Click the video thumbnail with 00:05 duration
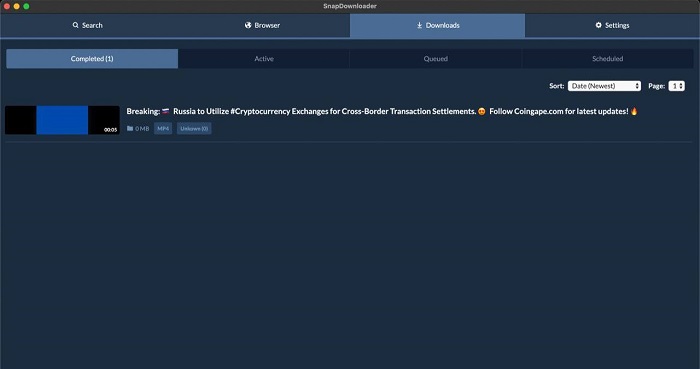Image resolution: width=700 pixels, height=369 pixels. point(62,120)
